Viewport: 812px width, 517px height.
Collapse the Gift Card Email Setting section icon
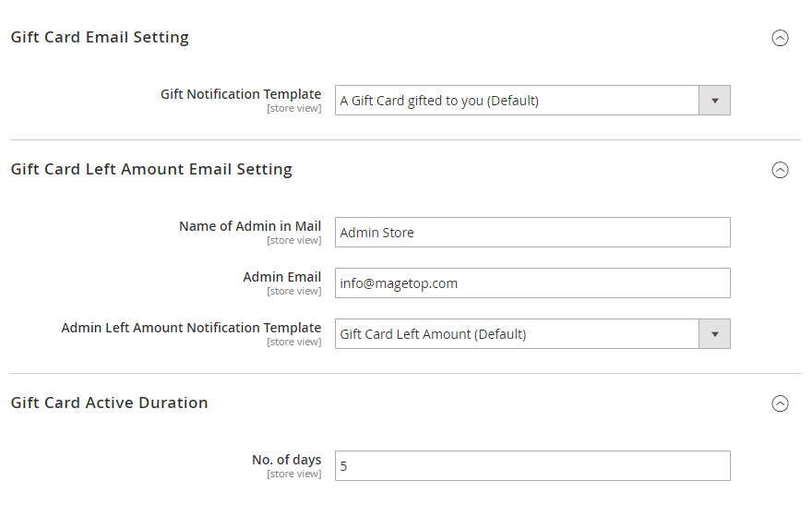click(780, 38)
